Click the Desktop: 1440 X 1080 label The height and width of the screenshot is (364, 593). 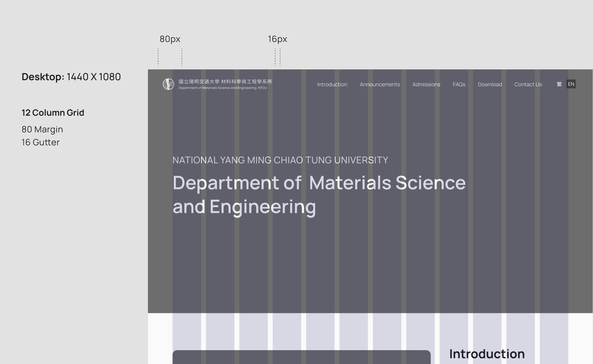tap(71, 77)
